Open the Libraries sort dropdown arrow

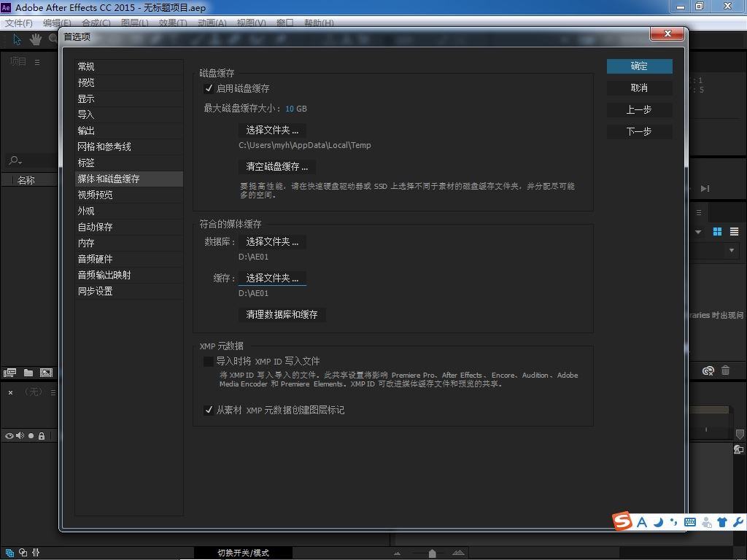(698, 232)
